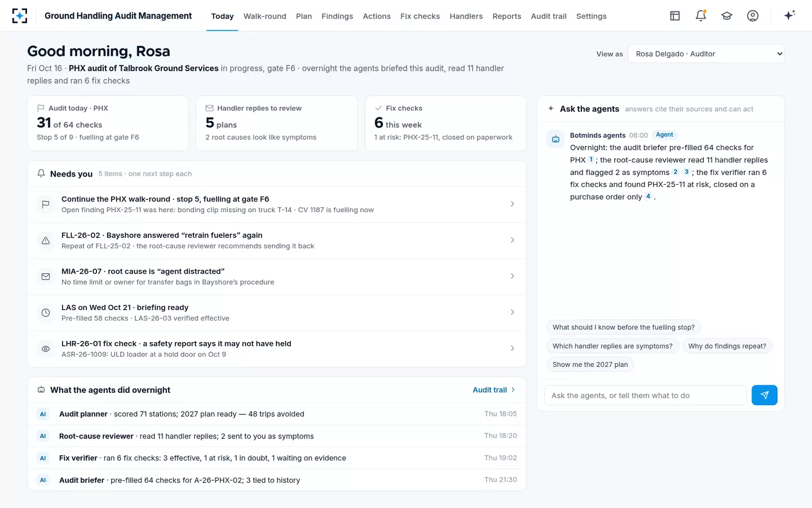The image size is (812, 508).
Task: Expand the MIA-26-07 root cause chevron
Action: coord(512,276)
